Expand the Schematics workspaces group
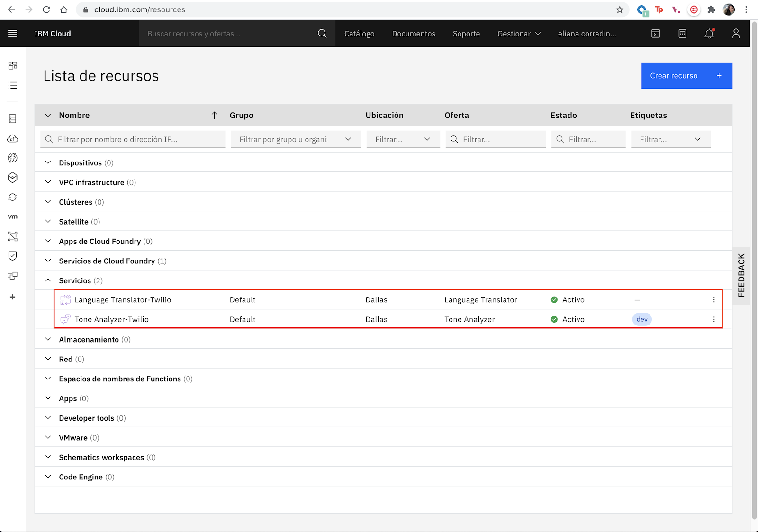Viewport: 758px width, 532px height. 48,457
